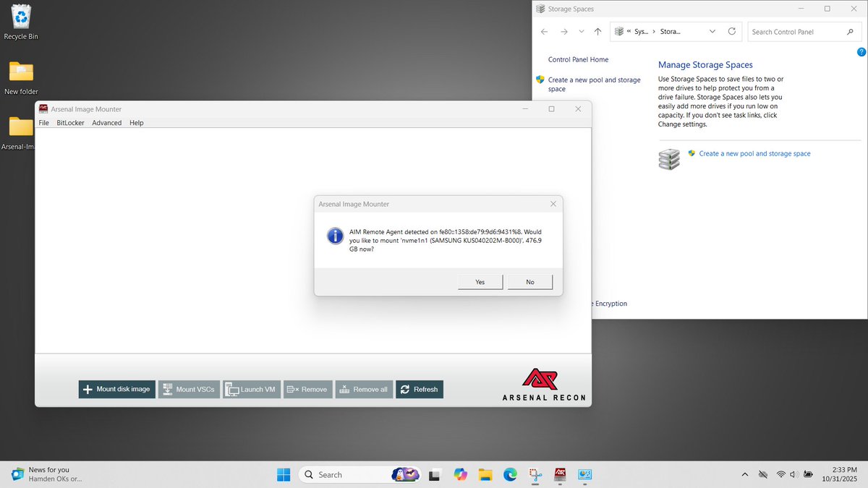Screen dimensions: 868x488
Task: Click the Arsenal Recon logo
Action: pos(544,385)
